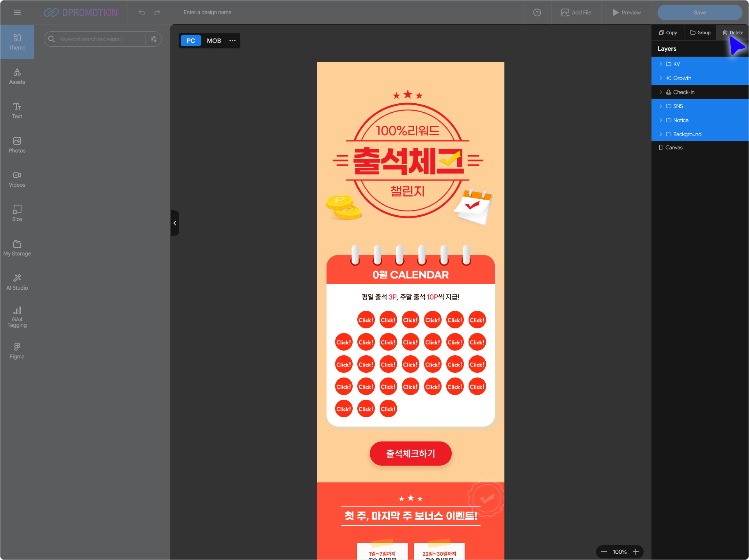Open GA4 Tagging sidebar panel

click(17, 317)
